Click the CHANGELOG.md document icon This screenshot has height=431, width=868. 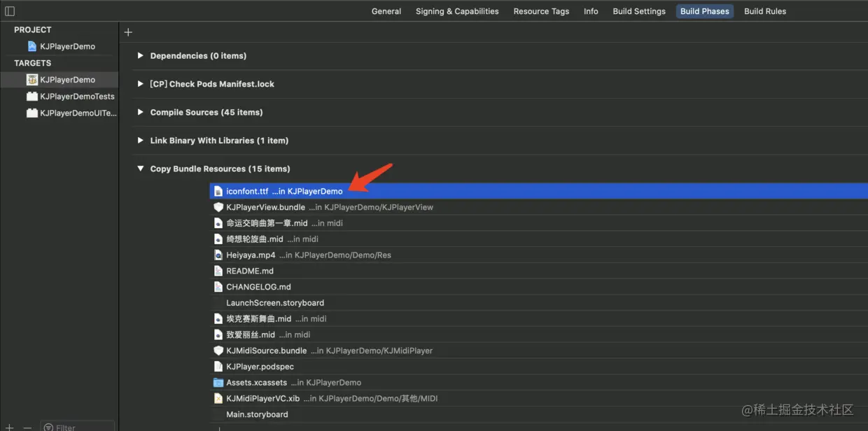coord(218,287)
